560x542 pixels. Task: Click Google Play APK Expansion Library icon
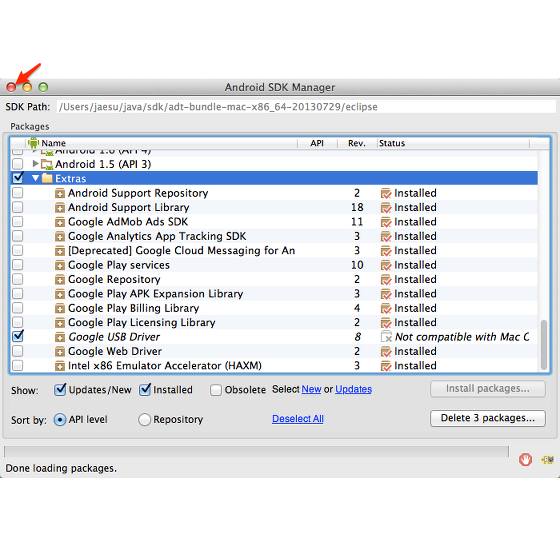coord(60,294)
